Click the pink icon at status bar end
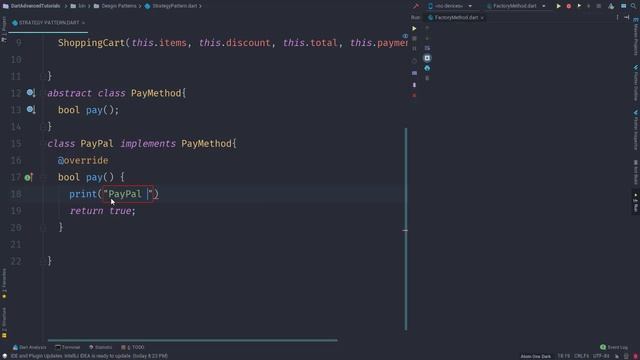This screenshot has width=640, height=360. 636,356
